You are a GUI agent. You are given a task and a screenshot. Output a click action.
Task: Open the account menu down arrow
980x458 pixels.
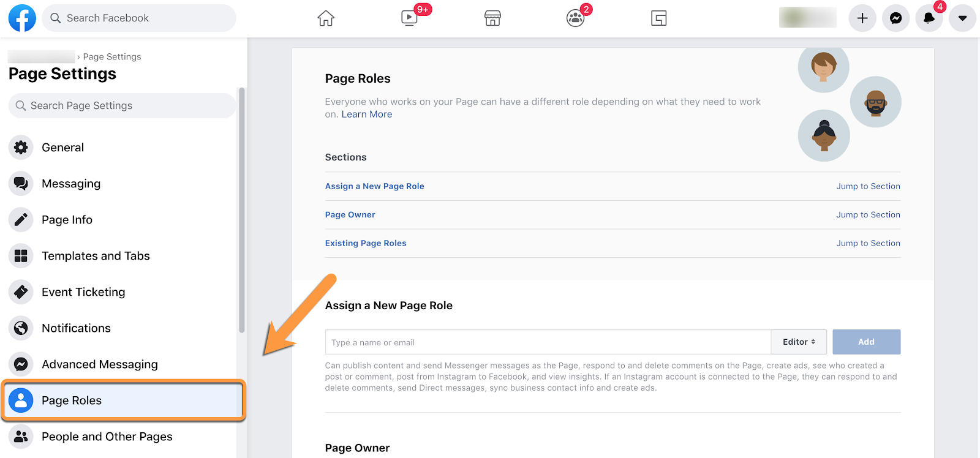coord(962,18)
